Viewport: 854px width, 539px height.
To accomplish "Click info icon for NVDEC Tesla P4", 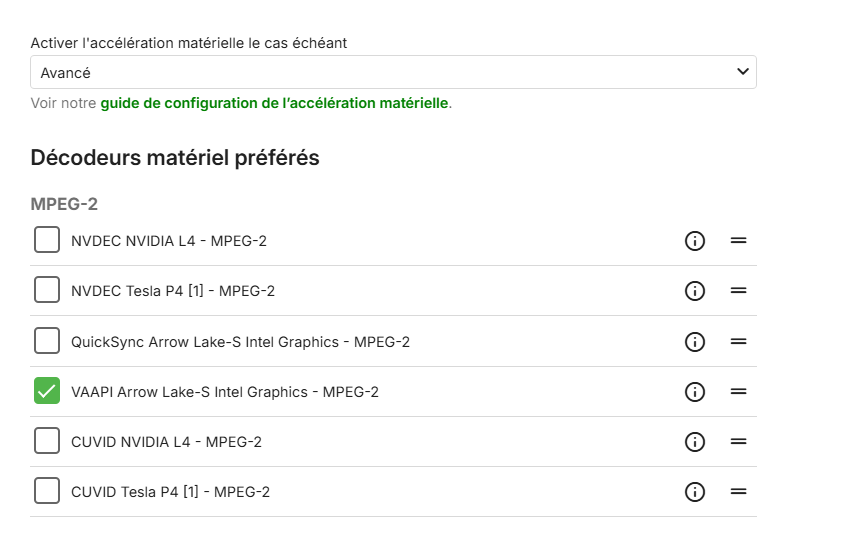I will point(695,291).
